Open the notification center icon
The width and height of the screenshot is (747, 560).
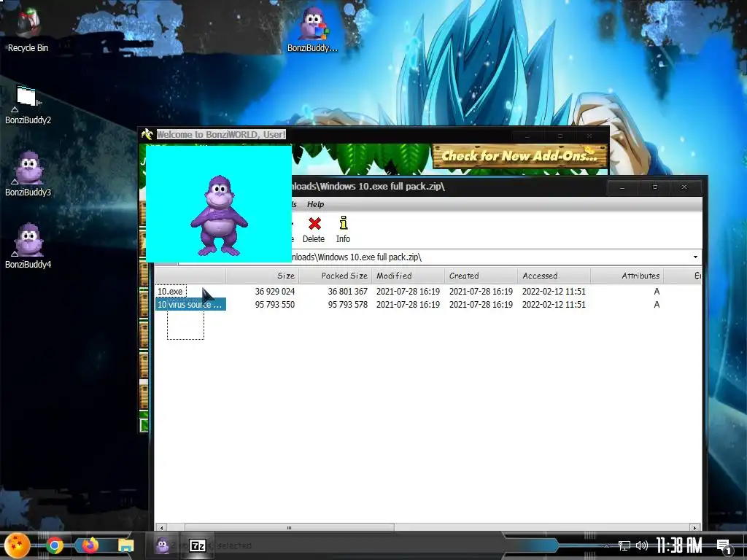[x=724, y=547]
